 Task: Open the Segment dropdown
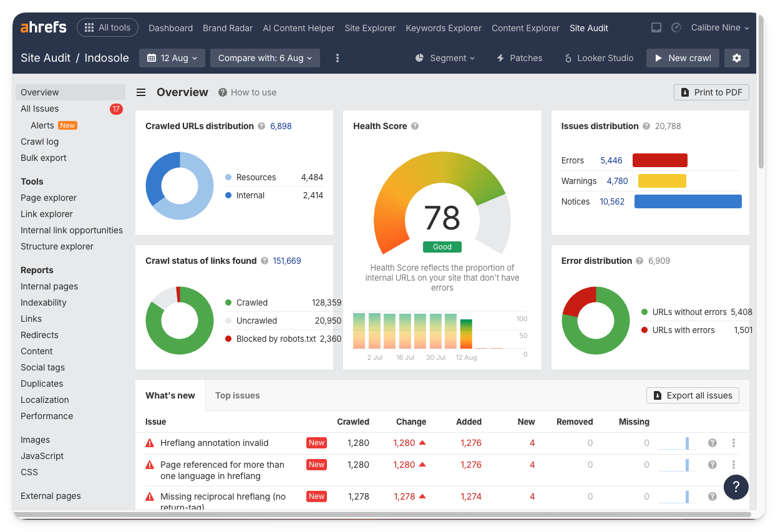pyautogui.click(x=445, y=58)
